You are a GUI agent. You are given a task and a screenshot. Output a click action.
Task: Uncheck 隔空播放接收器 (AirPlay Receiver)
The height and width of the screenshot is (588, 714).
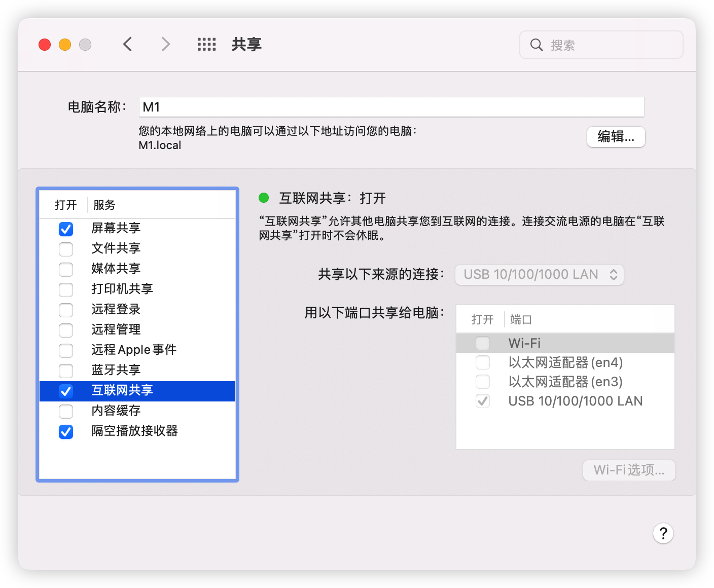66,432
